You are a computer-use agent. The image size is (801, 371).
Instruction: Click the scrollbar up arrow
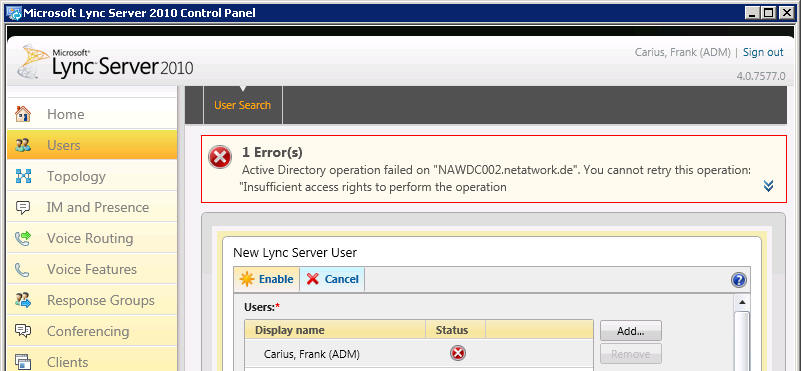(742, 302)
